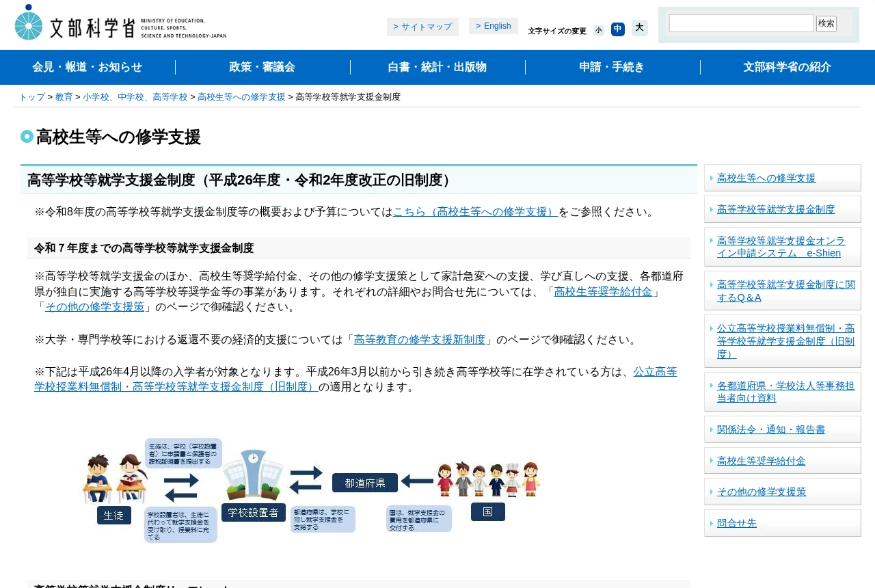Open sidebar item 問合せ先
Image resolution: width=875 pixels, height=588 pixels.
(783, 523)
